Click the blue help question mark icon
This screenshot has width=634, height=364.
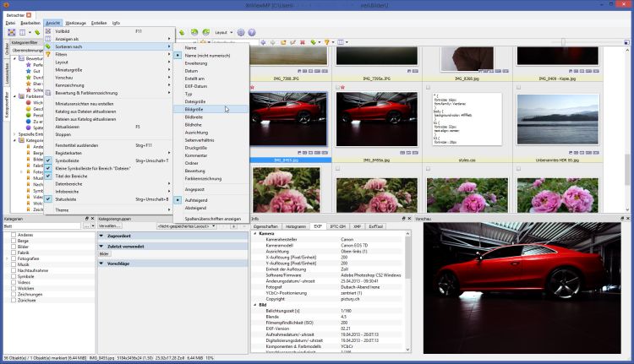click(253, 32)
